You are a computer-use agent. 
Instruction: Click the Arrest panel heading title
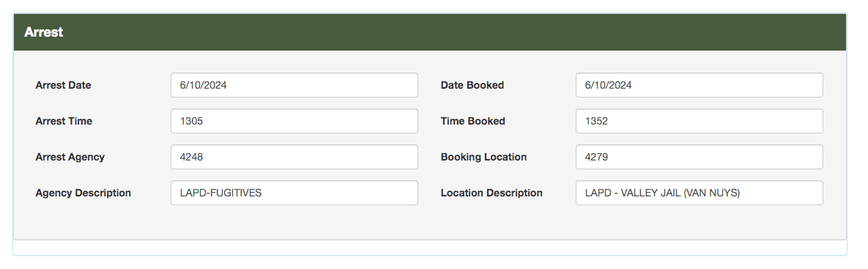(x=44, y=32)
